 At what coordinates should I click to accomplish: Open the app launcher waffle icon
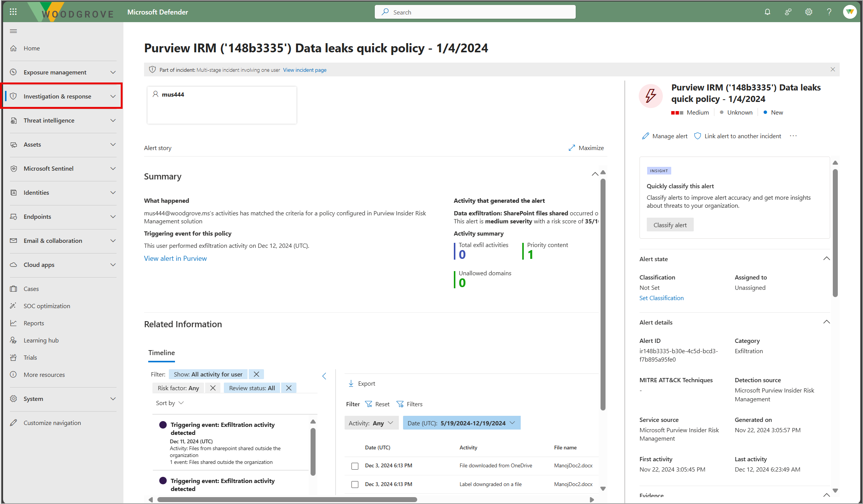(x=13, y=12)
